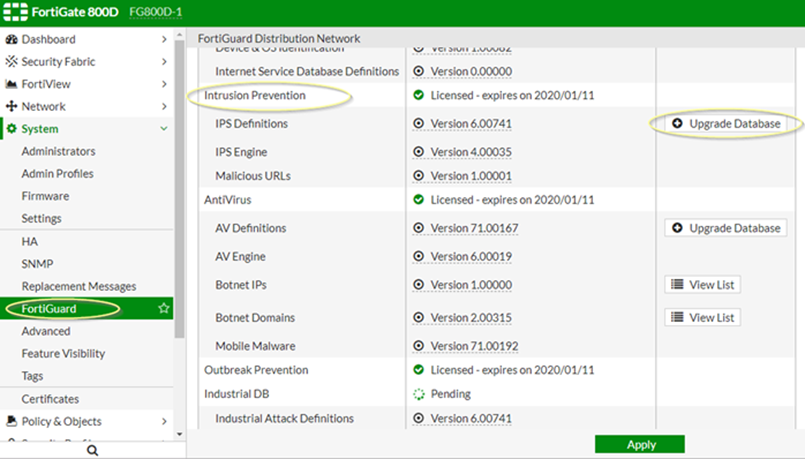Screen dimensions: 805x459
Task: Click the version icon beside Industrial Attack Definitions
Action: click(419, 418)
